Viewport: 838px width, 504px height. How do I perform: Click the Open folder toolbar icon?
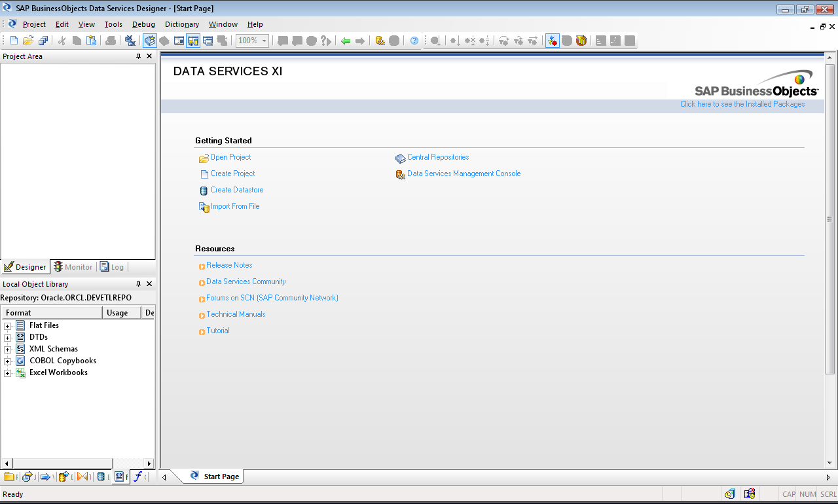28,41
